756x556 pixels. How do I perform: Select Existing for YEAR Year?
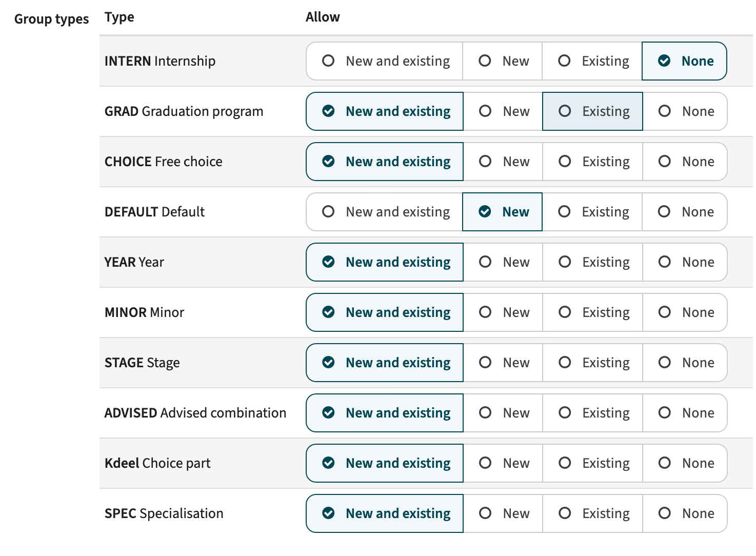tap(592, 262)
